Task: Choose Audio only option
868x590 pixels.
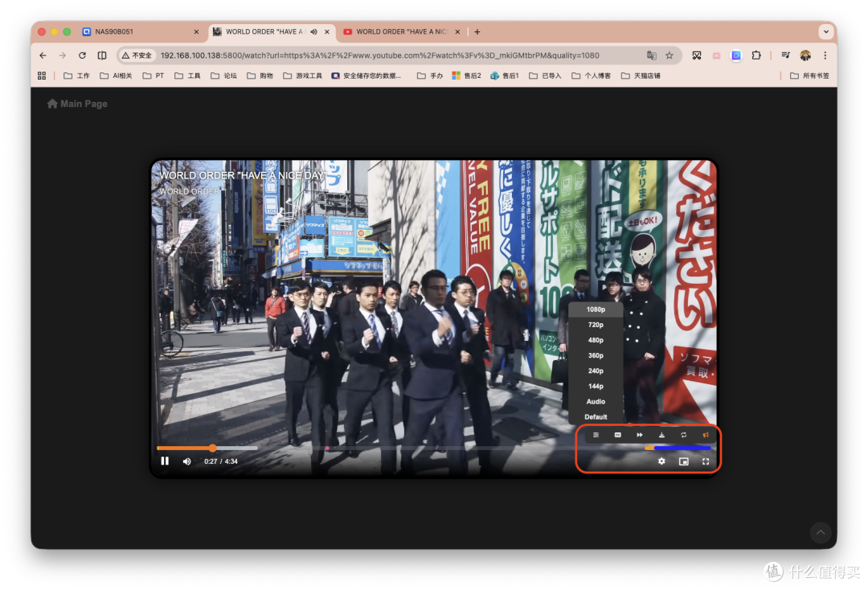Action: 596,402
